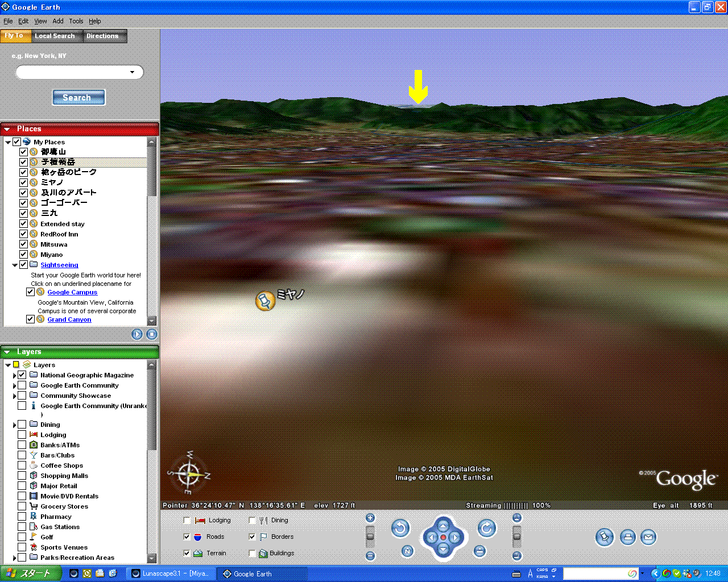Open the Tools menu
The image size is (728, 582).
[x=76, y=21]
